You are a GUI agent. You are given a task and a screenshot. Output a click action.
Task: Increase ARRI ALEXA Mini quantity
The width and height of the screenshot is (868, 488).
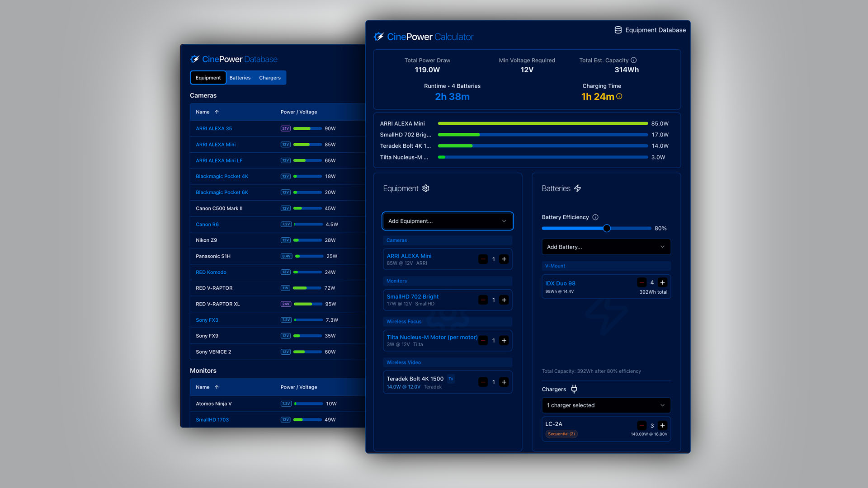[504, 259]
